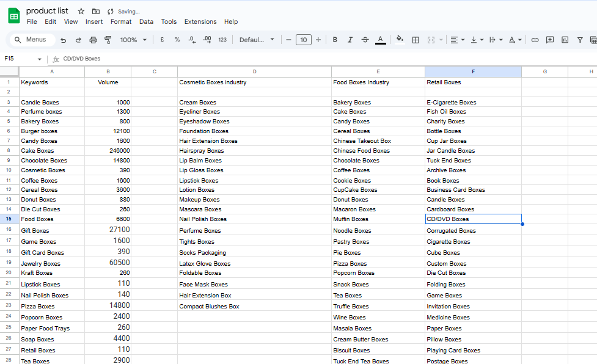Select the paint format tool
Image resolution: width=597 pixels, height=364 pixels.
tap(108, 40)
